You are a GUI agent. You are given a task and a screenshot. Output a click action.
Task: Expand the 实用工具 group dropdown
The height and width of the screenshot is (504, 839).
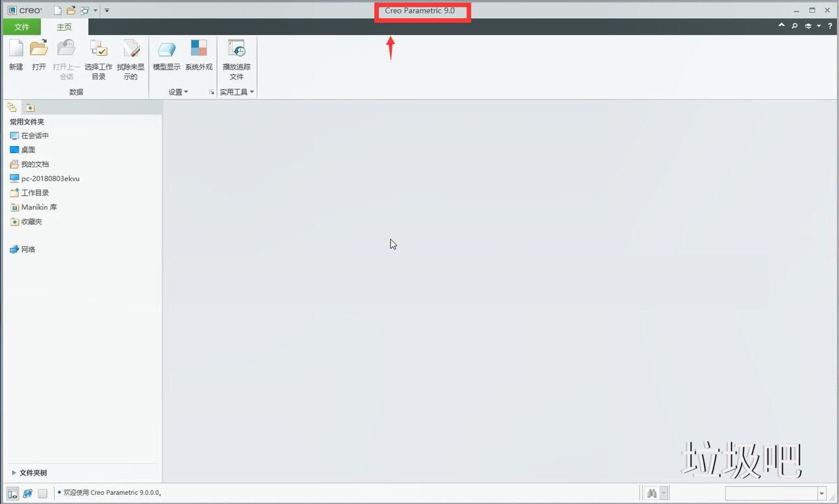pos(237,92)
